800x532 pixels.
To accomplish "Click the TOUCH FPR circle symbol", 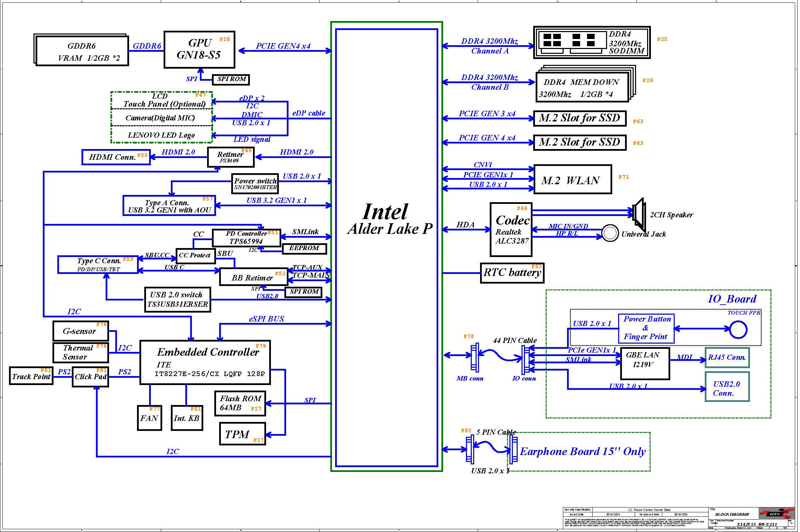I will click(x=738, y=329).
